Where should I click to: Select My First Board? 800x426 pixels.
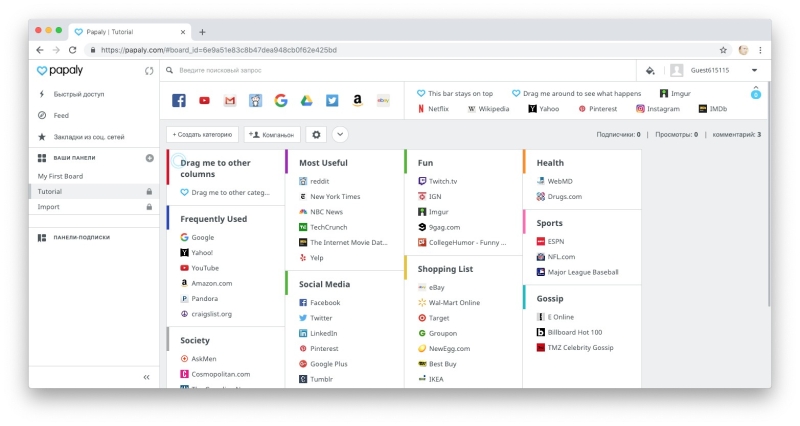(x=60, y=176)
